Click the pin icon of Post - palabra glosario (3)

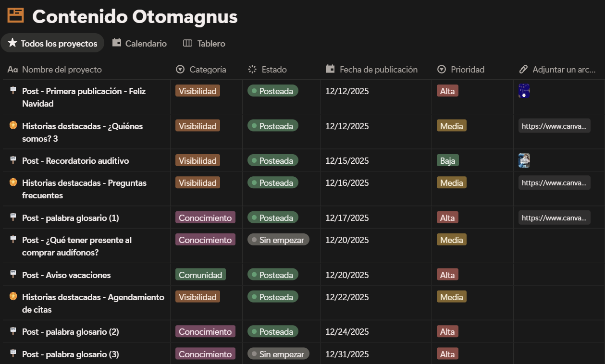13,354
